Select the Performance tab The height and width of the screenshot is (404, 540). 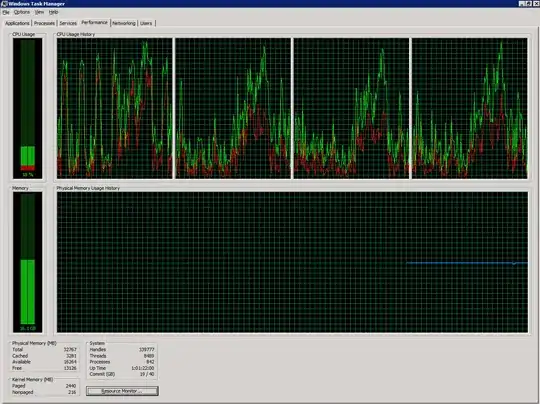coord(94,22)
